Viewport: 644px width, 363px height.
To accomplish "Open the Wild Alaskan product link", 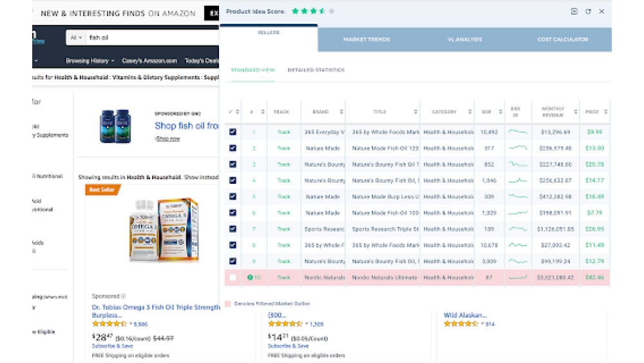I will click(466, 315).
